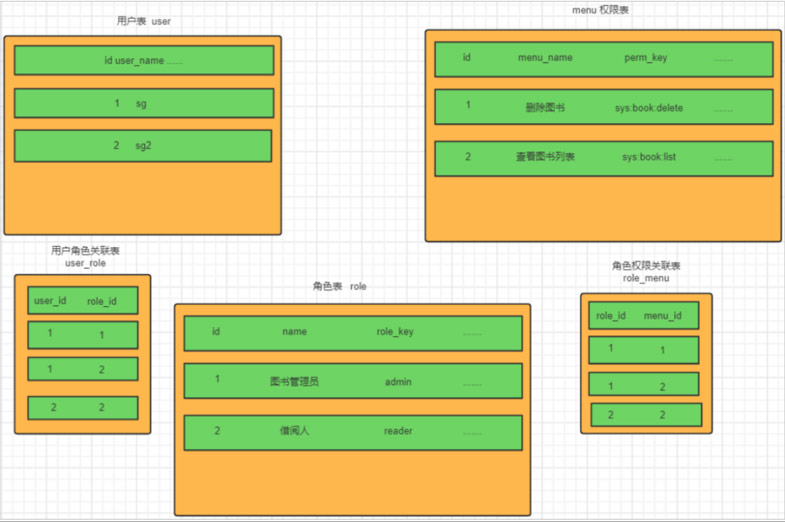This screenshot has height=522, width=785.
Task: Click the 'id' header in role table
Action: click(216, 331)
